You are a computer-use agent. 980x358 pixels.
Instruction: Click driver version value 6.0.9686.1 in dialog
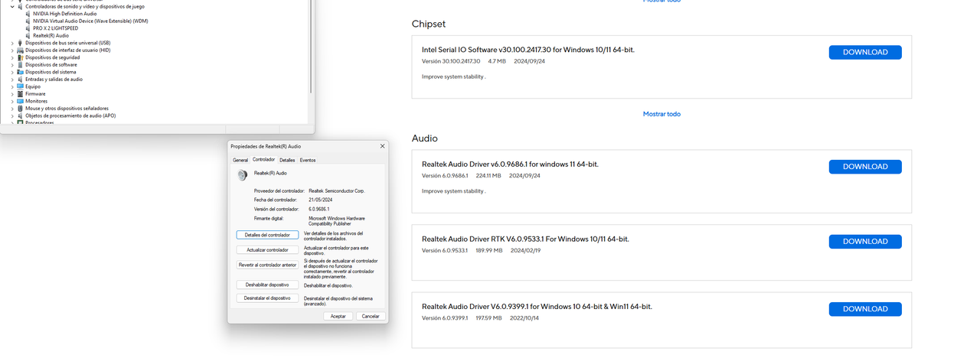tap(319, 209)
